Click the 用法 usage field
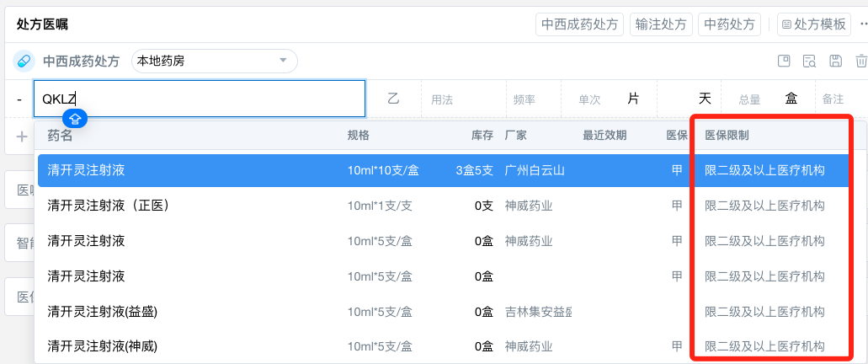 (463, 99)
